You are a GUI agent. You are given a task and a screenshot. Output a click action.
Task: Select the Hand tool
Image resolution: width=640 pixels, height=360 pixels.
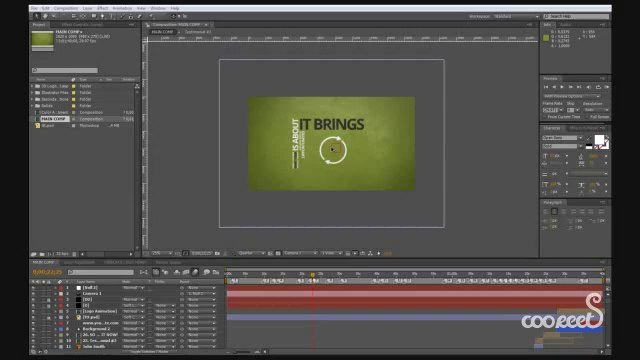point(45,16)
